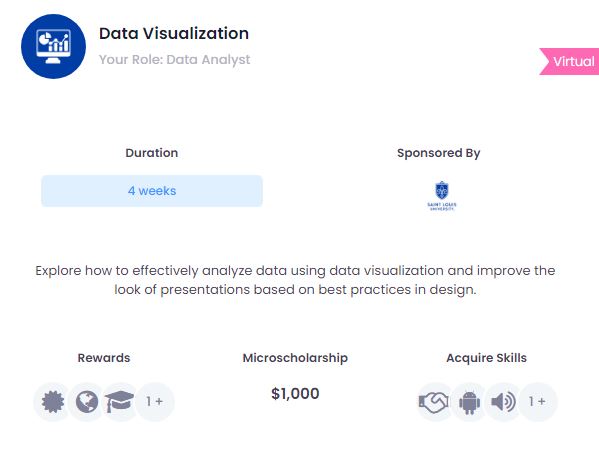
Task: Click the $1,000 microscholarship amount
Action: click(295, 394)
